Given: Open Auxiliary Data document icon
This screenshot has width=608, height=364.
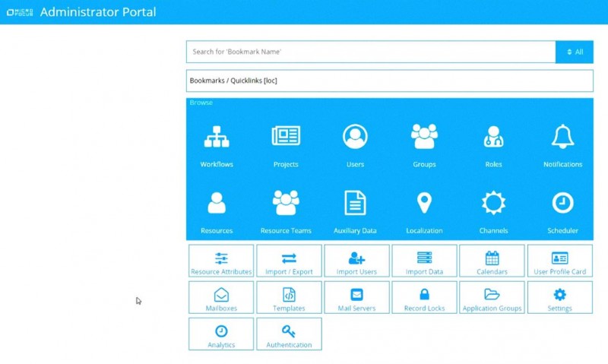Looking at the screenshot, I should coord(355,203).
